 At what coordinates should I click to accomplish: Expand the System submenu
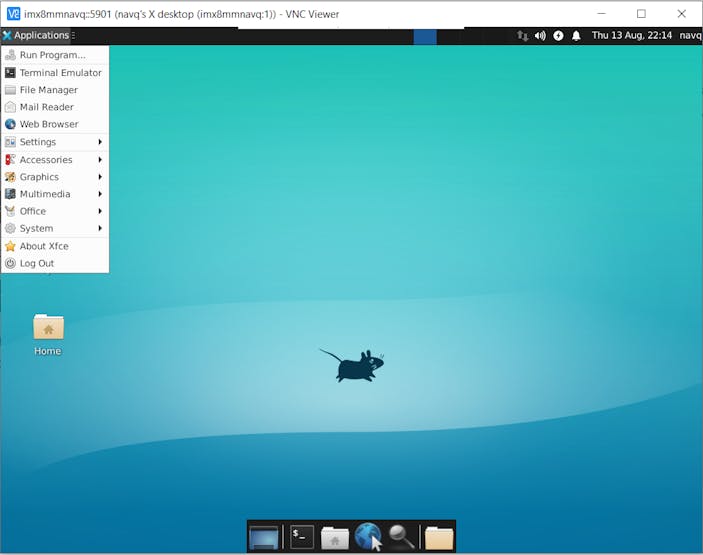55,229
